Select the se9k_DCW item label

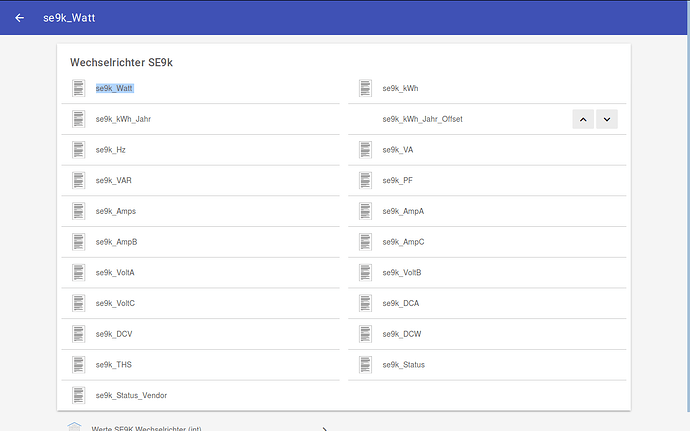(x=402, y=334)
